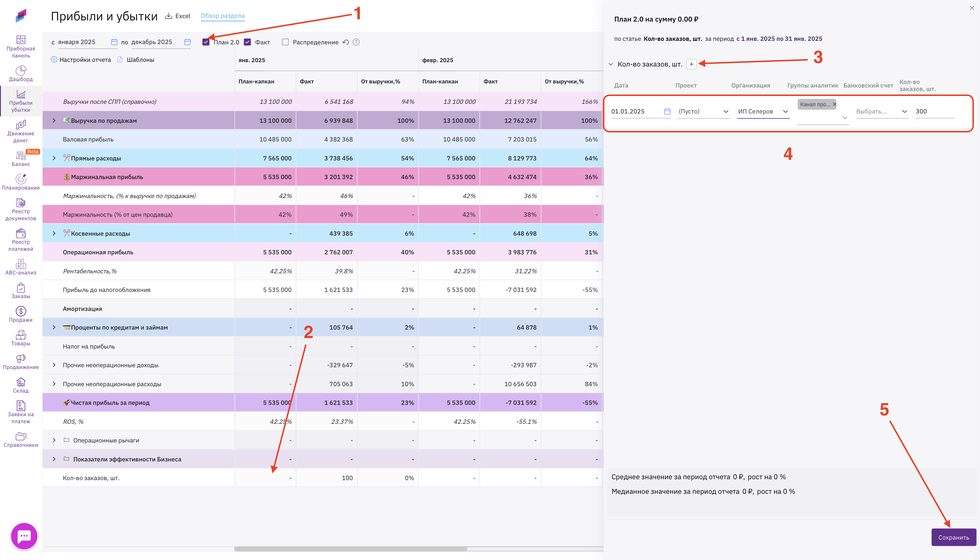Remove the Канал про... analytics tag
The image size is (980, 560).
point(835,104)
